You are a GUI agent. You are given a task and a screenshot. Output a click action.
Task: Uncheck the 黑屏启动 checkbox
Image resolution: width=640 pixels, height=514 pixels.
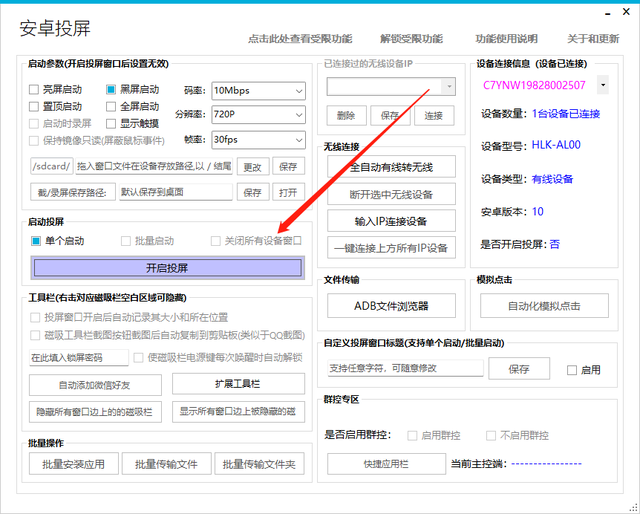(x=111, y=89)
